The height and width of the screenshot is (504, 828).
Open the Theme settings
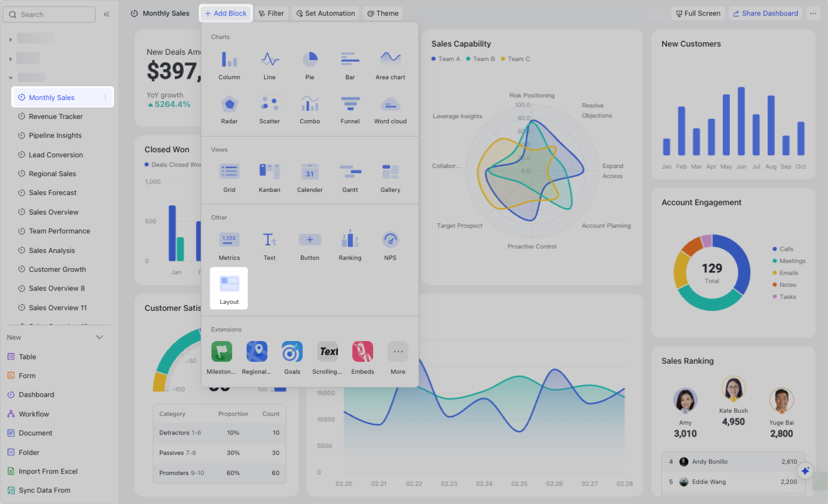(x=383, y=13)
